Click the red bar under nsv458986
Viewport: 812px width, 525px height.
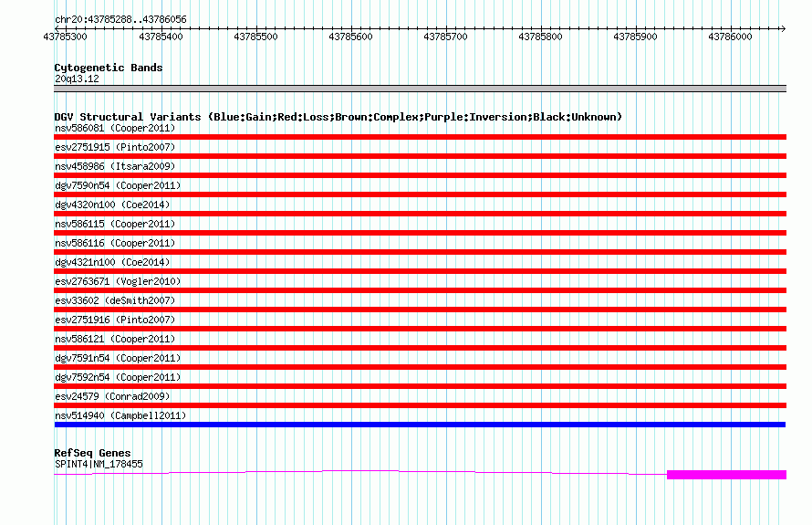(x=420, y=175)
